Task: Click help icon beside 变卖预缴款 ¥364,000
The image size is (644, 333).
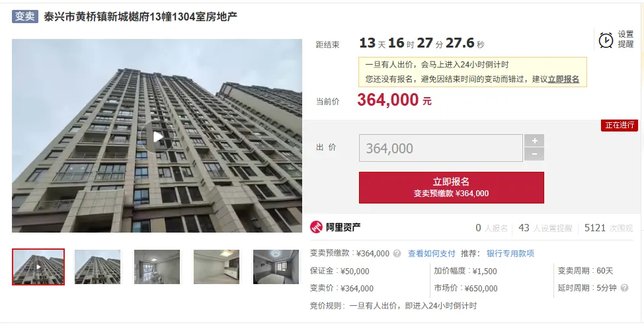Action: tap(397, 253)
